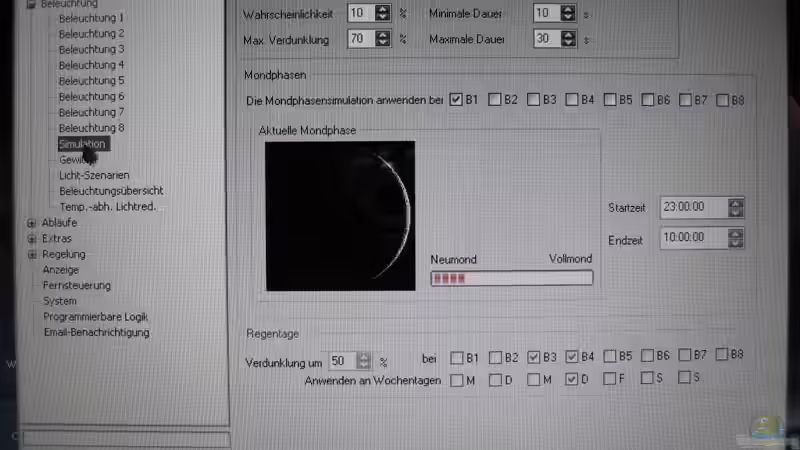
Task: Enable B2 for Mondphasensimulation
Action: pos(494,99)
